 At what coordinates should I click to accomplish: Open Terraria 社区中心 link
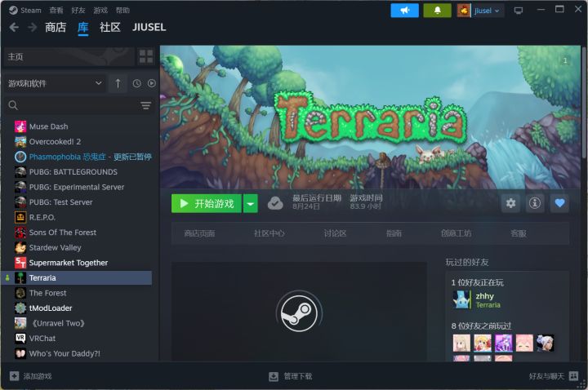[x=269, y=233]
